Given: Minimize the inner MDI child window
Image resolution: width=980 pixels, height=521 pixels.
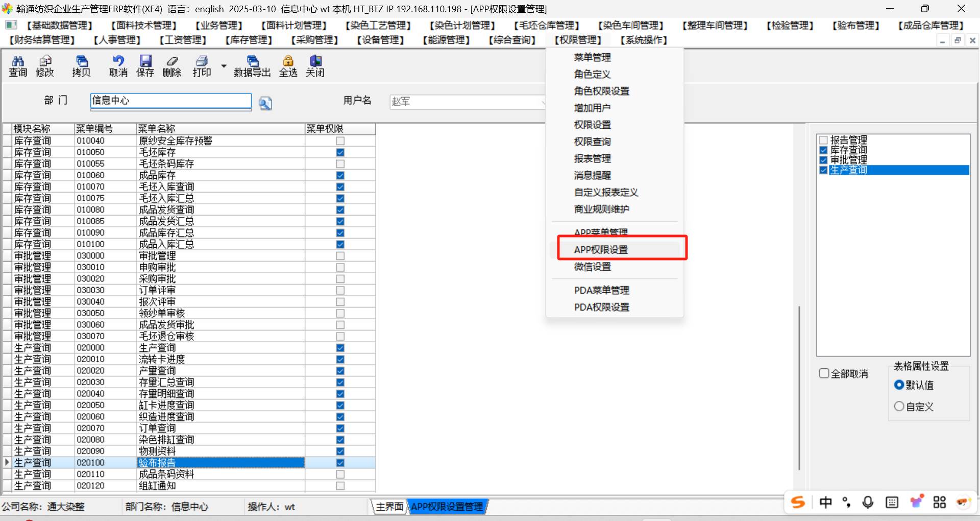Looking at the screenshot, I should pos(943,40).
